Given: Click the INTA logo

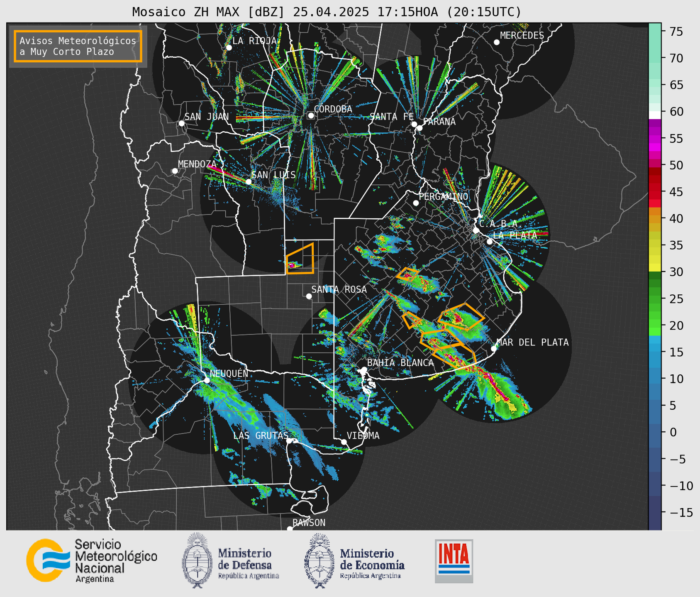Looking at the screenshot, I should 454,561.
